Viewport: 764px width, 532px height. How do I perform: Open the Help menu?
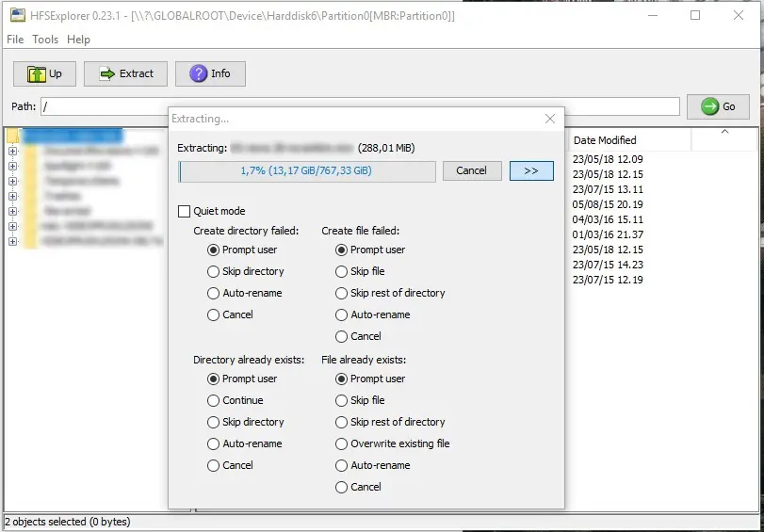pyautogui.click(x=78, y=40)
